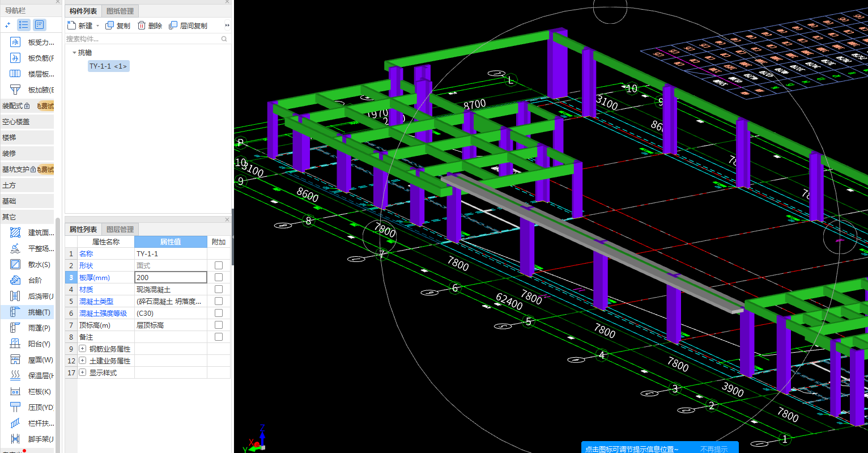Screen dimensions: 868x453
Task: Open the 空心楼盖 navigation category
Action: 27,121
